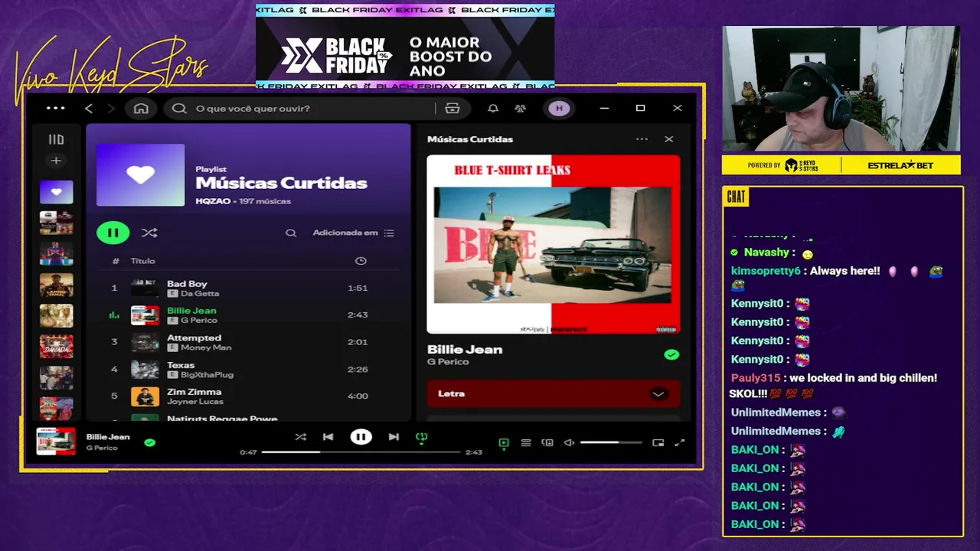This screenshot has width=980, height=551.
Task: Skip to next track
Action: click(394, 437)
